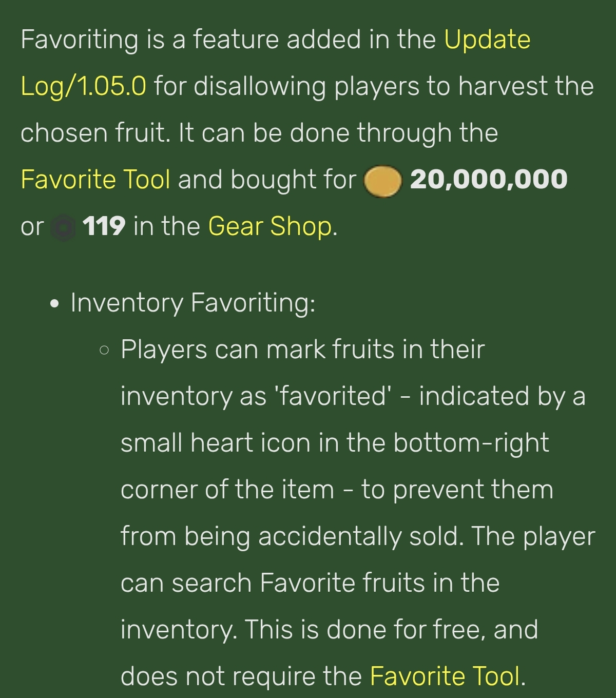The height and width of the screenshot is (698, 616).
Task: Click the phrase 'chosen fruit.'
Action: pyautogui.click(x=95, y=133)
